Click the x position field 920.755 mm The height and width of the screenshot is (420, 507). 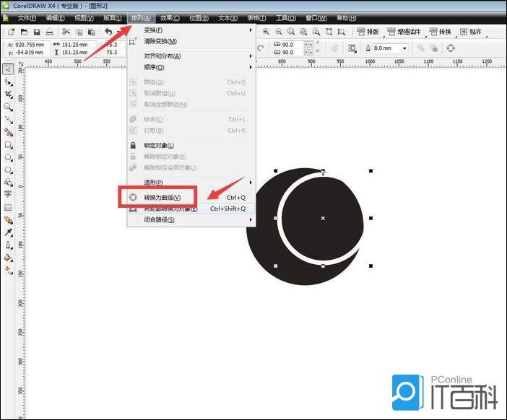[x=32, y=45]
